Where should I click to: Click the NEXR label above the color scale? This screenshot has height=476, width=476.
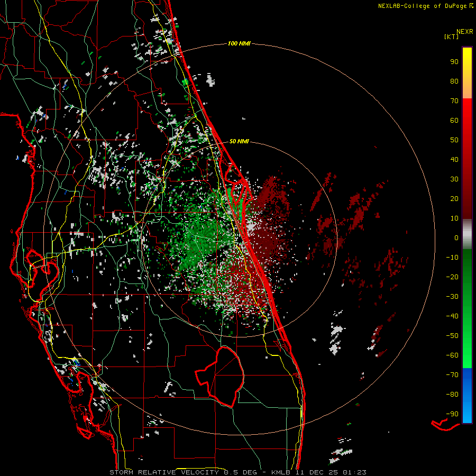point(464,32)
